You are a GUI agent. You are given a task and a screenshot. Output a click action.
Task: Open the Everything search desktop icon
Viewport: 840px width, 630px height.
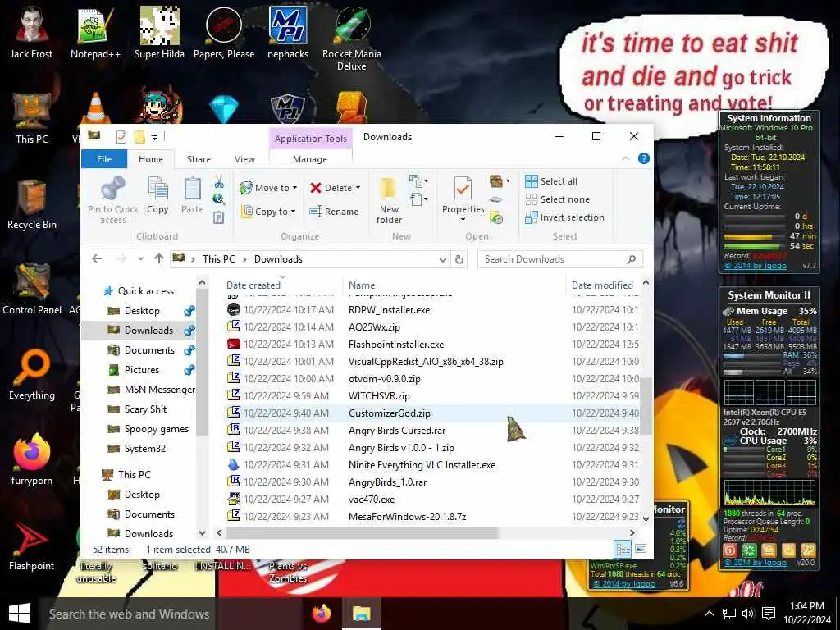pos(32,375)
